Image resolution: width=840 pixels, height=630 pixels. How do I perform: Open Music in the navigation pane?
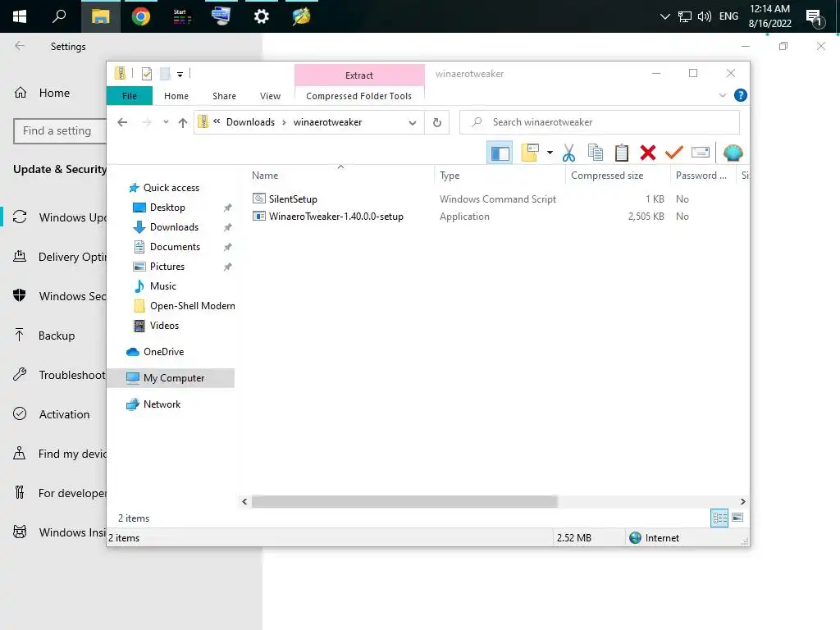point(163,286)
